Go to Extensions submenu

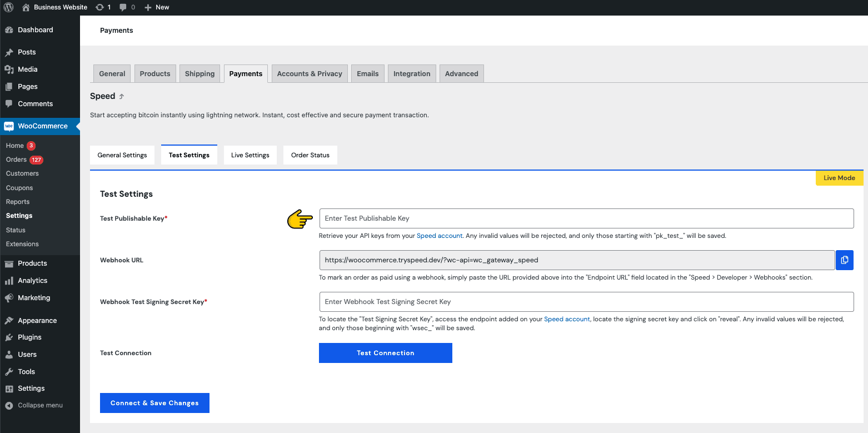[x=22, y=244]
